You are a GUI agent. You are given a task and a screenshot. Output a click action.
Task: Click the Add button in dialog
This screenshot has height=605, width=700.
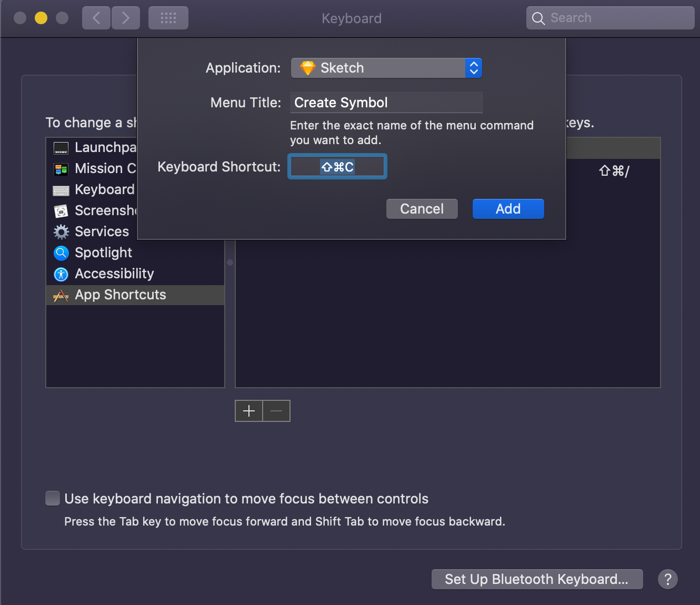tap(508, 209)
